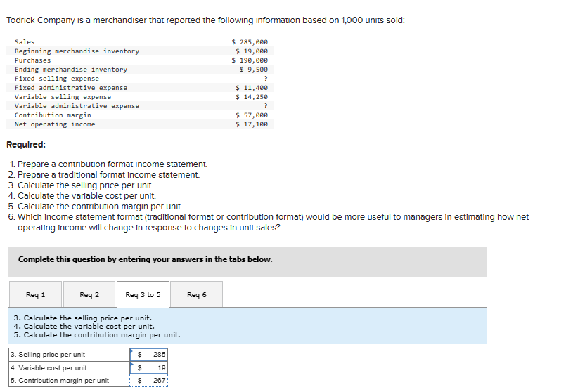566x392 pixels.
Task: Click the Beginning merchandise inventory value $ 19,000
Action: coord(252,51)
